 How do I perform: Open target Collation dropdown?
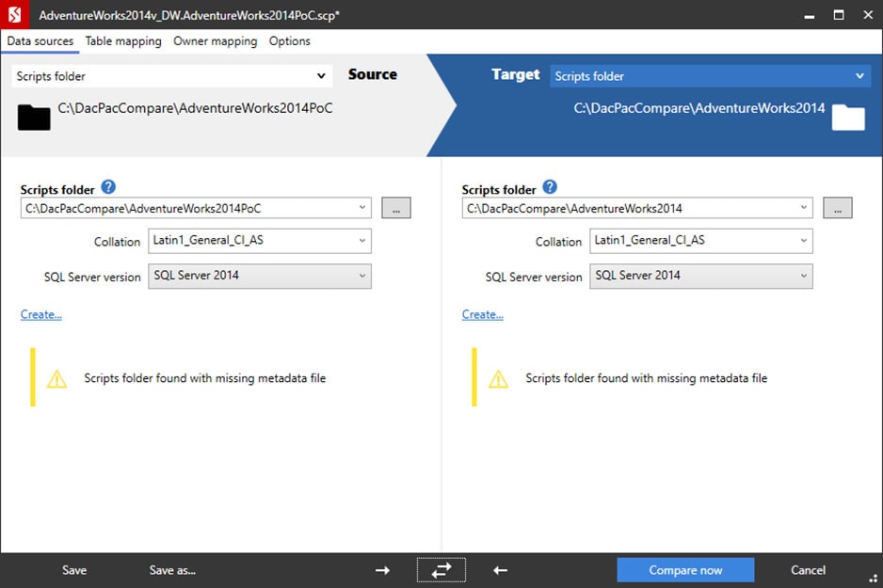click(701, 241)
